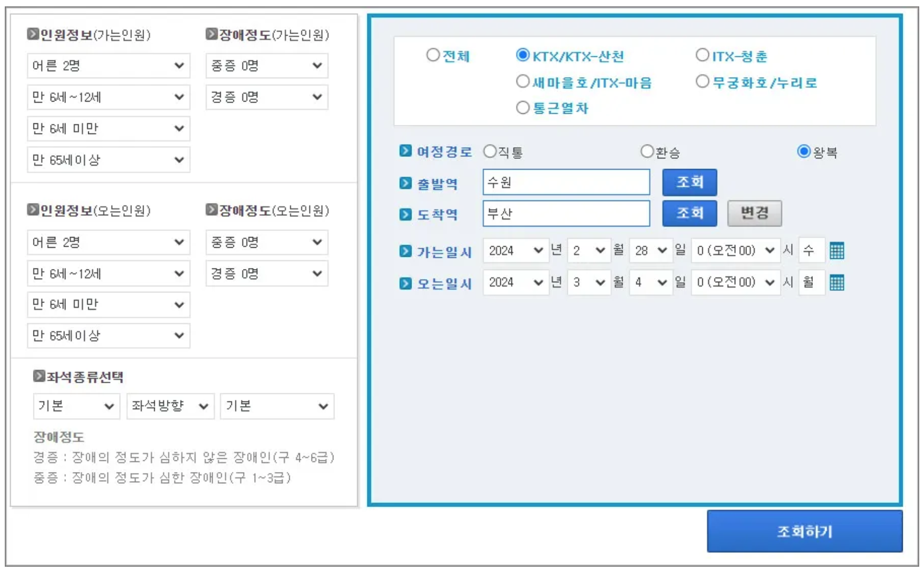Open the 만 6세~12세 dropdown
This screenshot has width=924, height=572.
tap(108, 97)
